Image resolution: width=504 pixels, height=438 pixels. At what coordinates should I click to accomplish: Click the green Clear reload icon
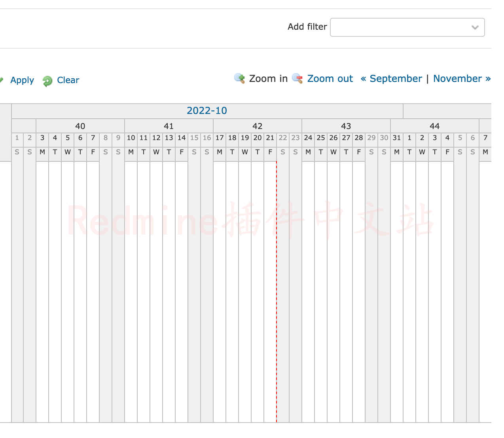point(47,81)
